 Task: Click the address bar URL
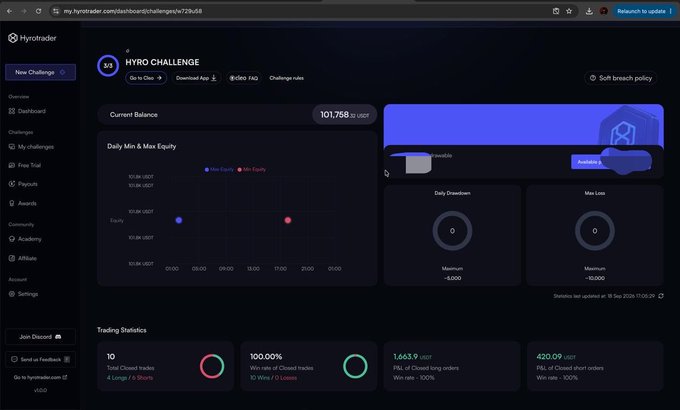(133, 11)
